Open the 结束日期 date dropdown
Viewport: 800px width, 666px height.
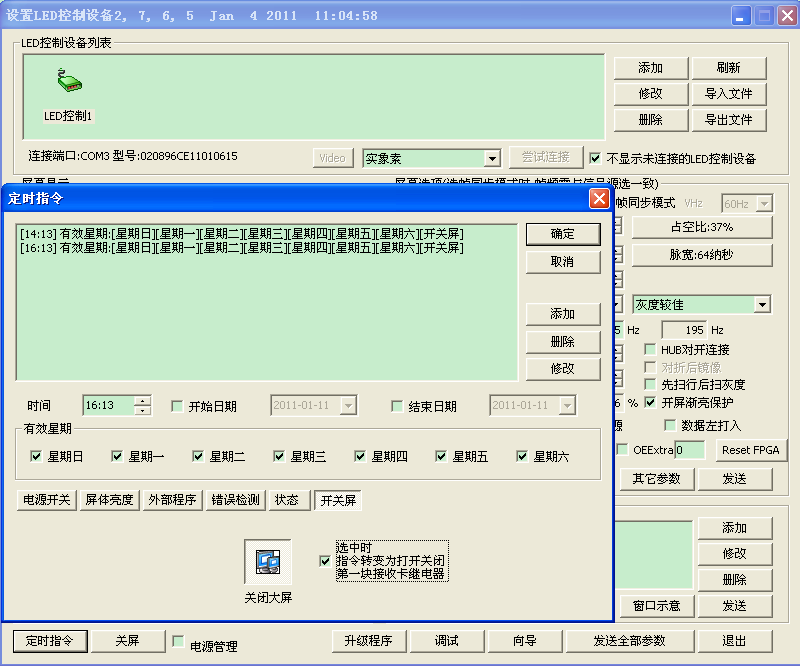point(568,406)
